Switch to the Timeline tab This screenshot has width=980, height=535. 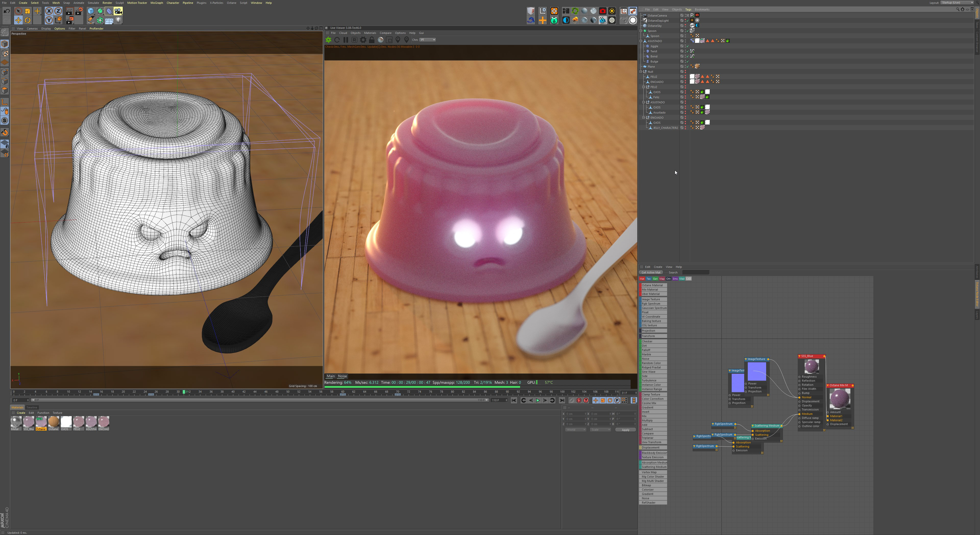[32, 407]
